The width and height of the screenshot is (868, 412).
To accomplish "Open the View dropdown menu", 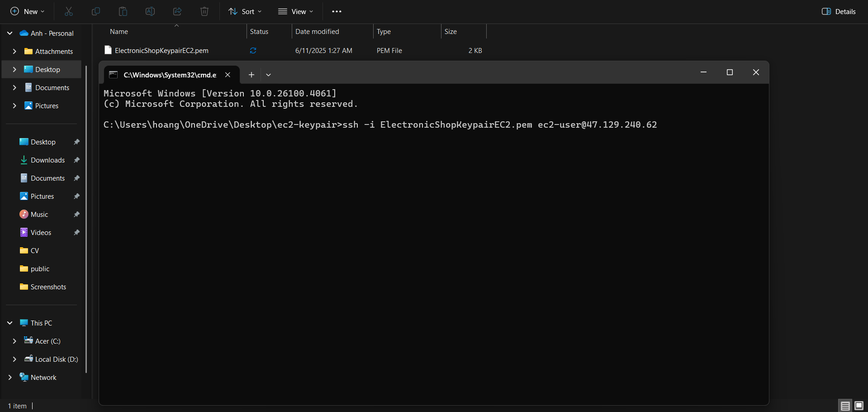I will point(295,11).
